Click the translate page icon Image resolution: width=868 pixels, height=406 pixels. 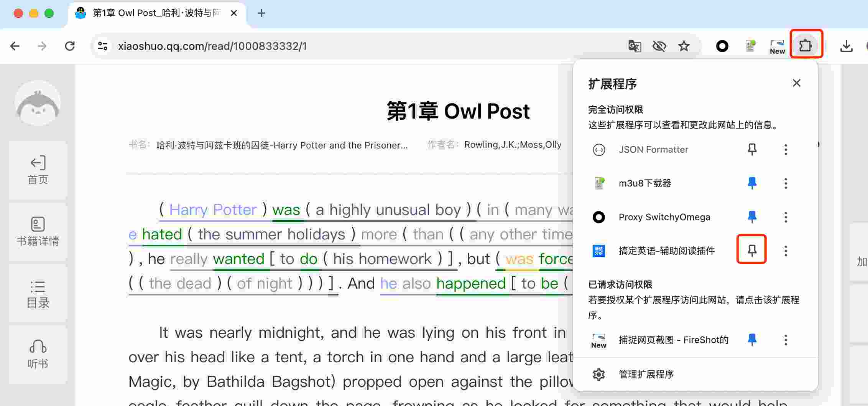coord(635,46)
